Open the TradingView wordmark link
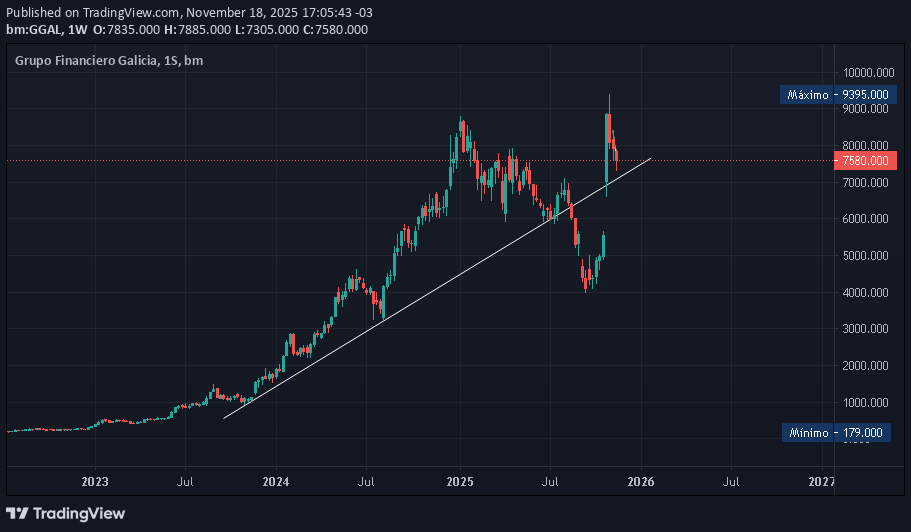Screen dimensions: 911x532 click(79, 513)
